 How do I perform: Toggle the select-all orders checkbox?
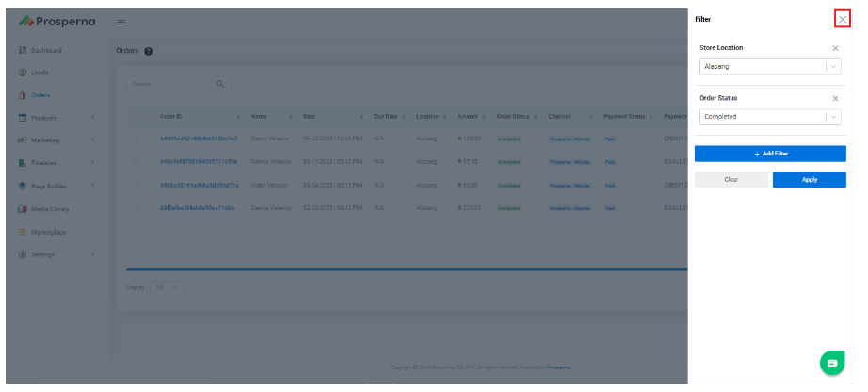coord(135,117)
